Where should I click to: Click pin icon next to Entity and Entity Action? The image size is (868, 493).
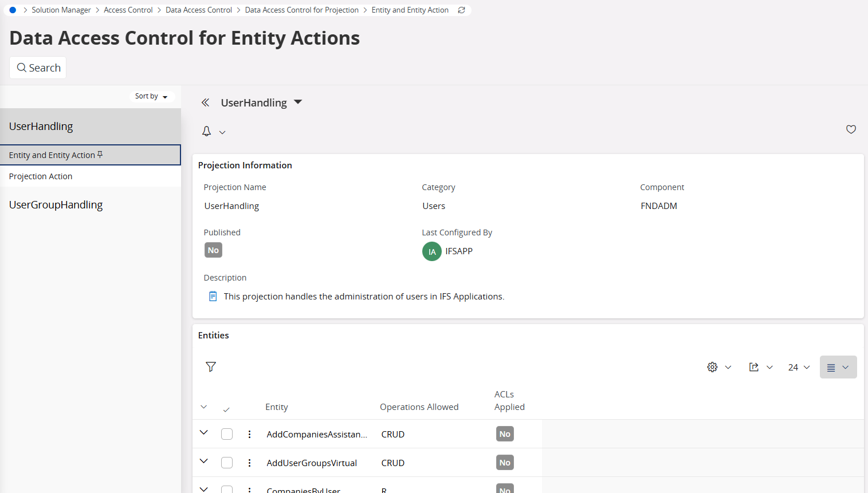pyautogui.click(x=100, y=155)
